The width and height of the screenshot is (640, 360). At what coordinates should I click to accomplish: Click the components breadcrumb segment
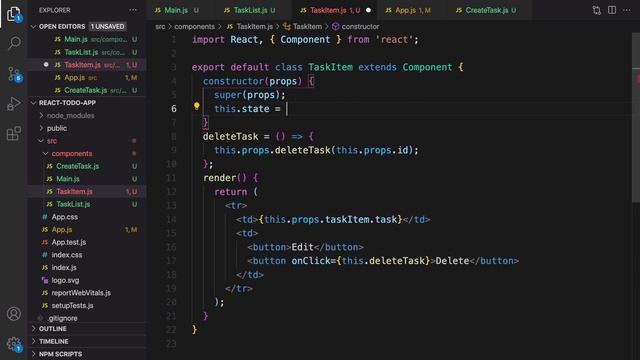point(194,27)
